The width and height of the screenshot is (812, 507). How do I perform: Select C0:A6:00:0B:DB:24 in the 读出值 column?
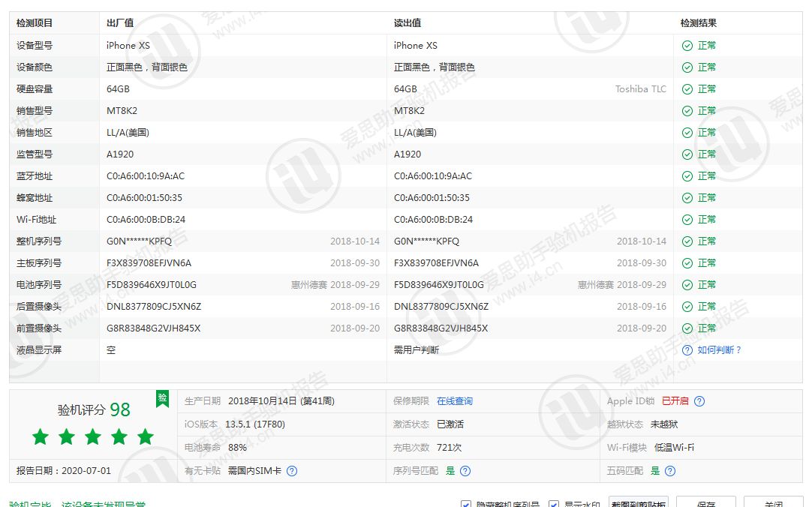coord(433,219)
